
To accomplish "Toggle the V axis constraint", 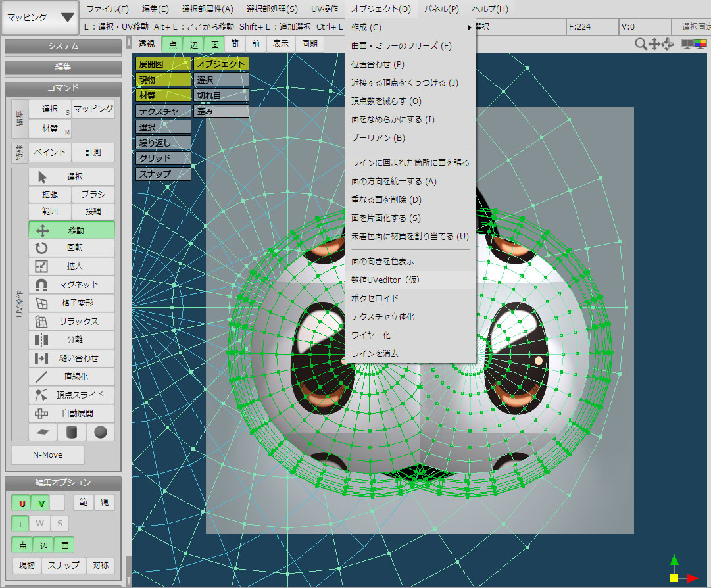I will (x=41, y=502).
